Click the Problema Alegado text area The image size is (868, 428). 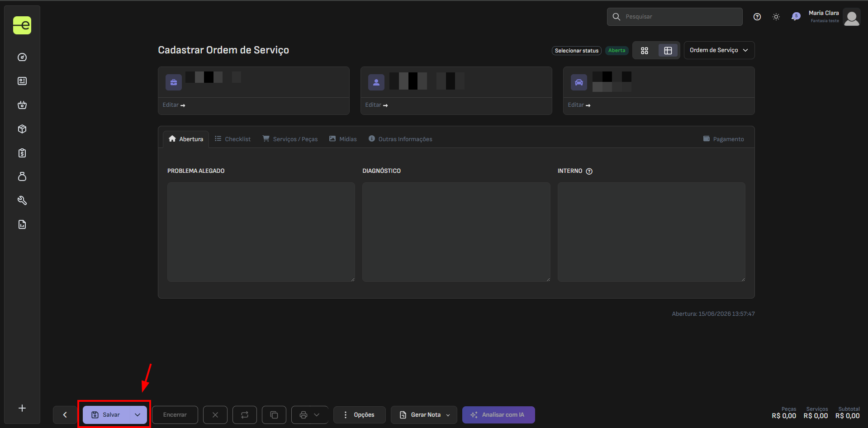point(261,232)
